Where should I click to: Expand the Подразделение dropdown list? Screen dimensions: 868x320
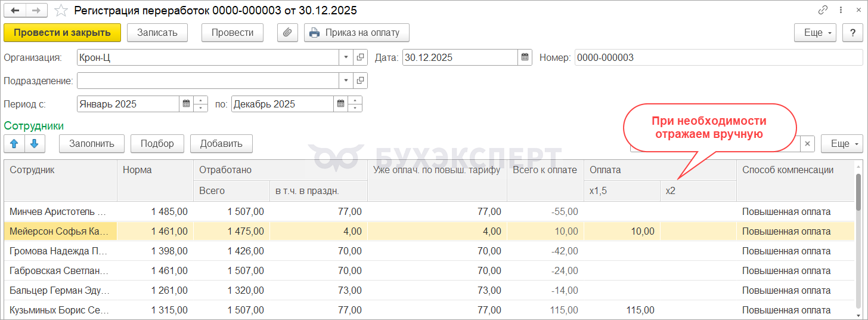(346, 81)
